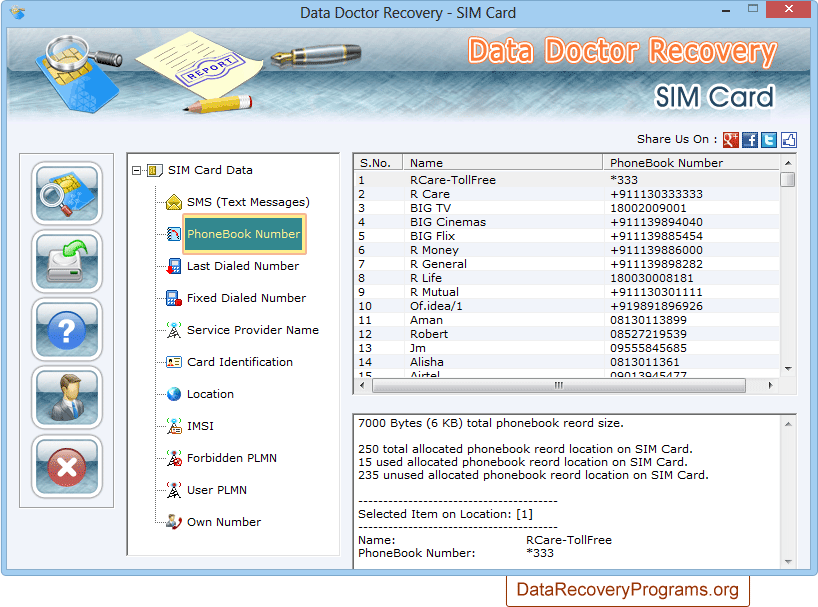Select the R Care contact row

567,194
